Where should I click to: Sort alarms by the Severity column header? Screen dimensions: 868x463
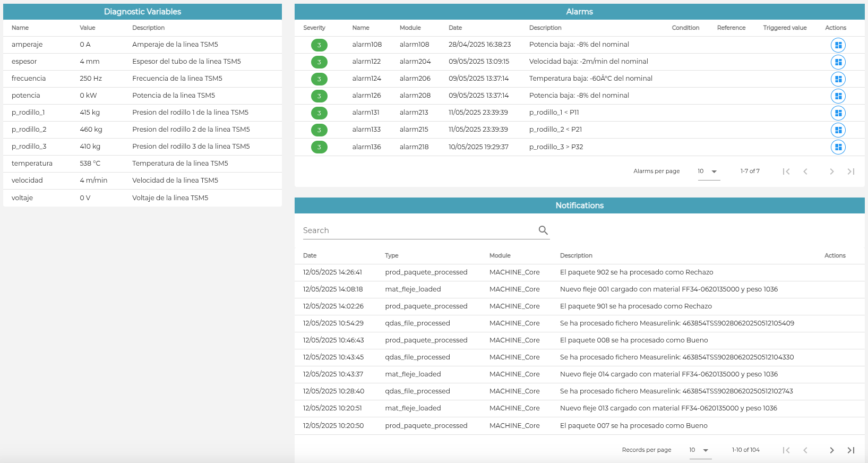[x=314, y=28]
